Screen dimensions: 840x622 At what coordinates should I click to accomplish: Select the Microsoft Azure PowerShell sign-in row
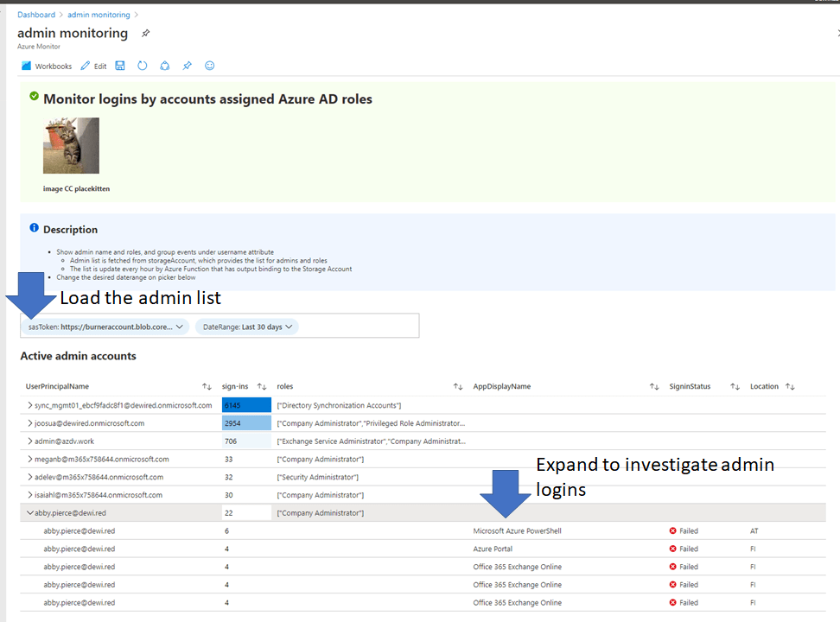point(517,531)
